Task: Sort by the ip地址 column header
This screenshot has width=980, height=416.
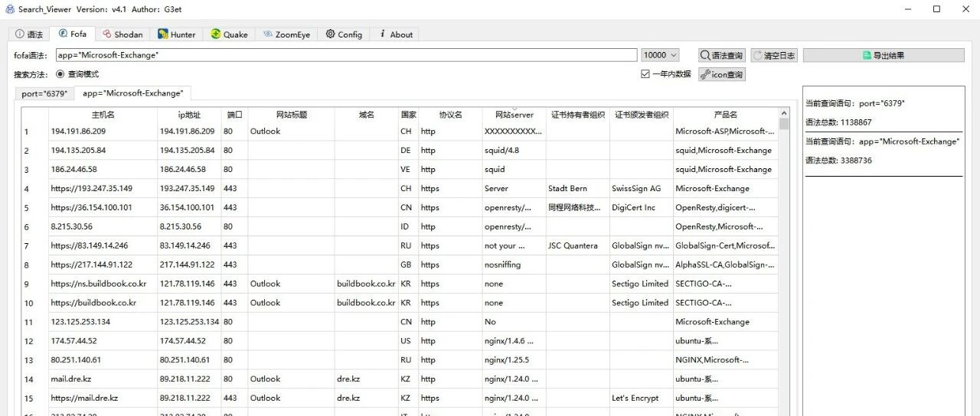Action: point(189,115)
